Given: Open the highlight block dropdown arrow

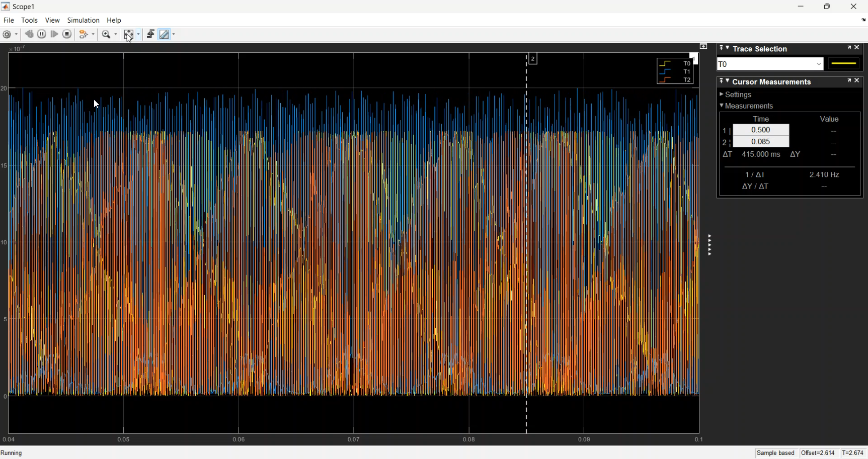Looking at the screenshot, I should tap(94, 35).
